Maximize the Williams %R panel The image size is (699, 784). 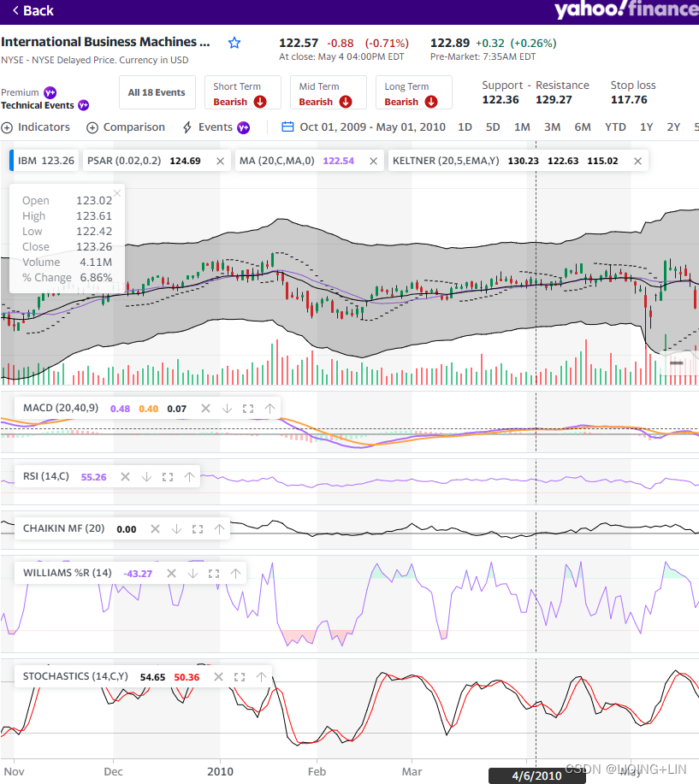[x=214, y=574]
